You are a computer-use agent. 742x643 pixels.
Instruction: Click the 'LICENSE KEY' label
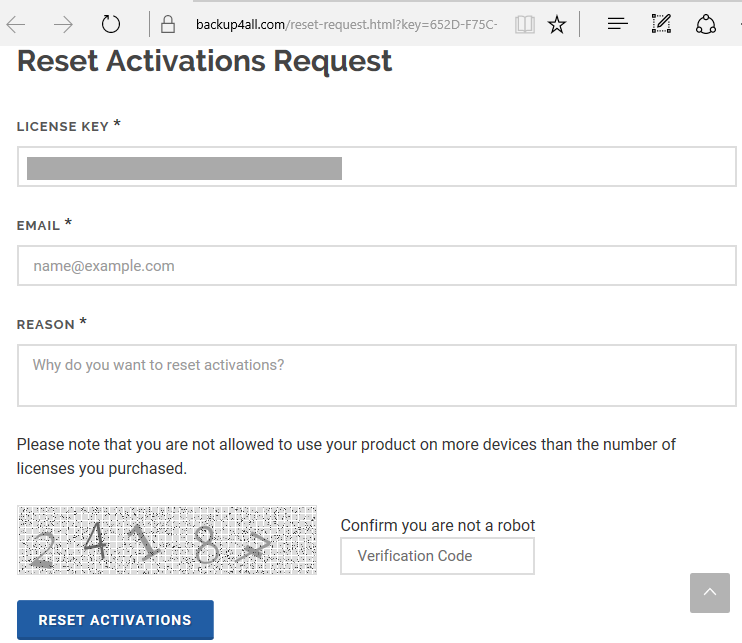click(x=63, y=126)
